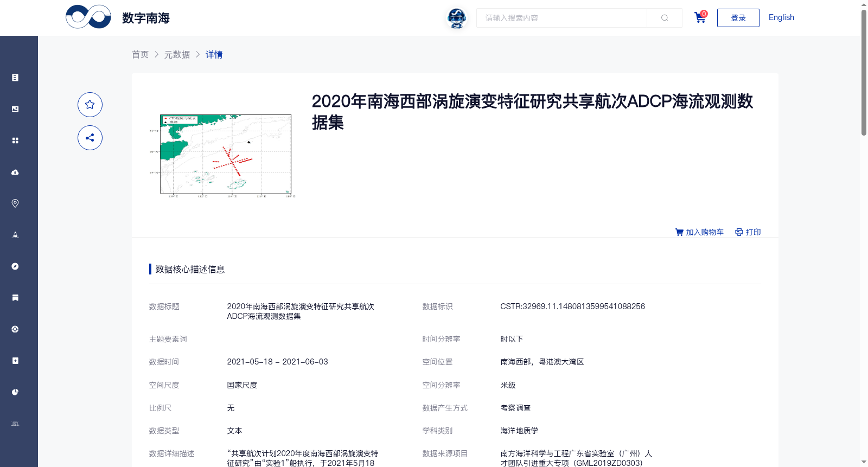Click the 米级 spatial resolution value
This screenshot has height=467, width=868.
click(x=508, y=385)
